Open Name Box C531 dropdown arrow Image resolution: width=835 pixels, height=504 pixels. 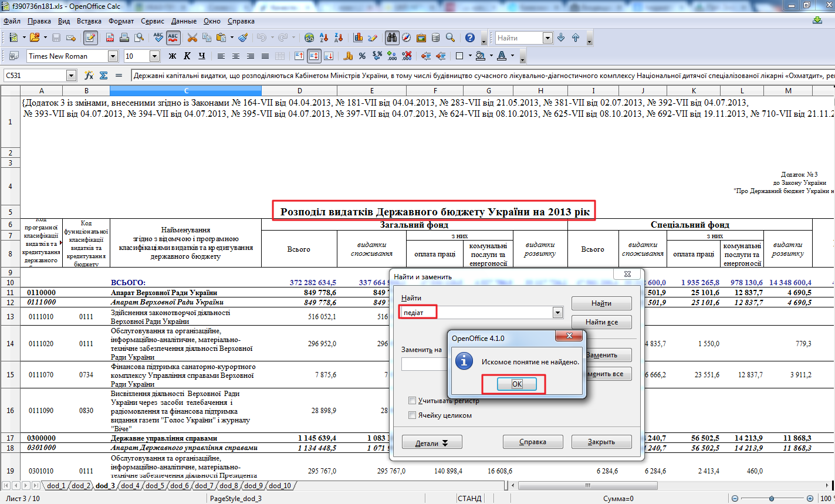point(71,75)
